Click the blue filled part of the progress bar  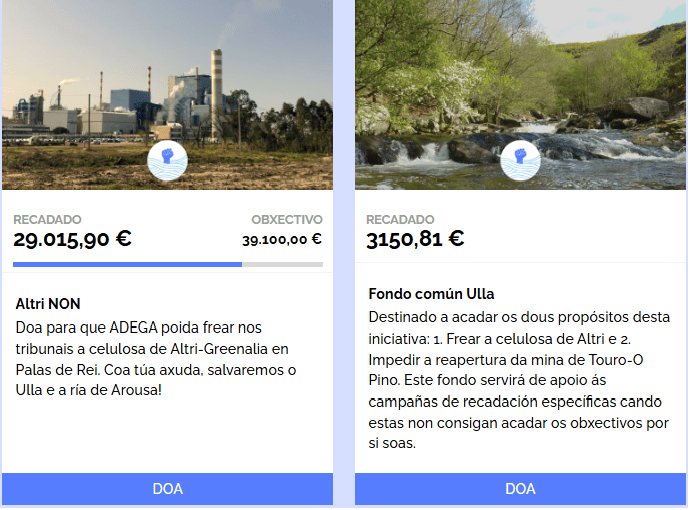(127, 264)
